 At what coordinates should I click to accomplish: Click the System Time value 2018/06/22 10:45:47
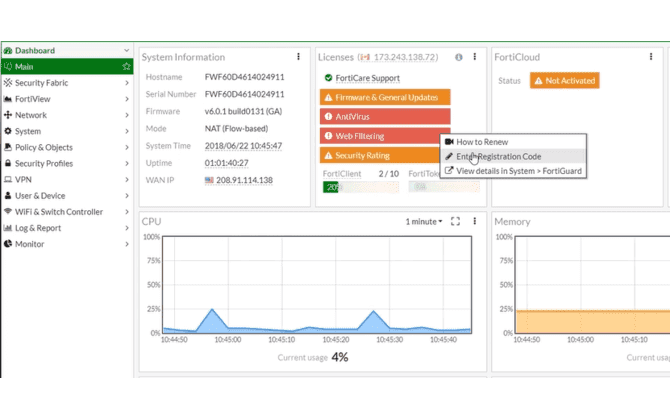pos(243,146)
